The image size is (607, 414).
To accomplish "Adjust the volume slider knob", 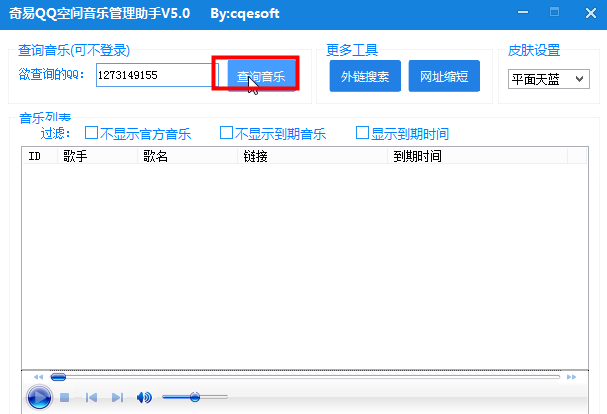I will pos(195,397).
